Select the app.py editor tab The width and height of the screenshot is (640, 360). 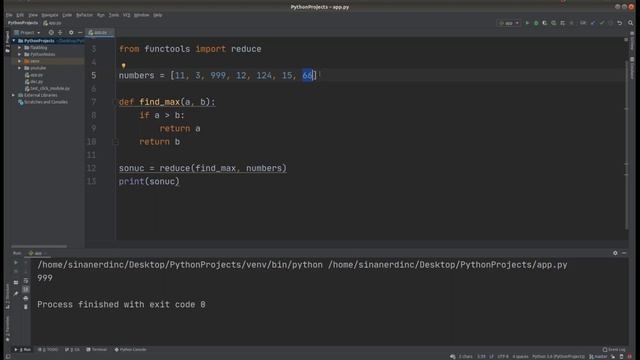click(x=100, y=33)
